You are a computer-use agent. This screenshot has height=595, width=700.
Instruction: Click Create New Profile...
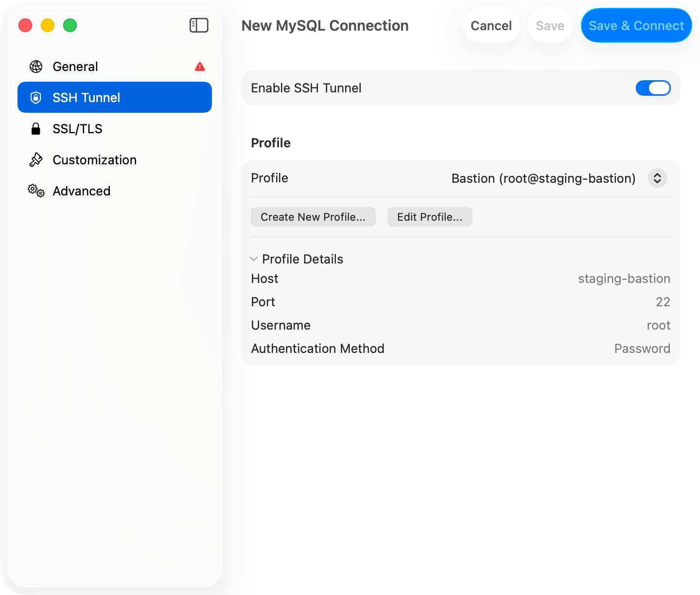tap(313, 217)
